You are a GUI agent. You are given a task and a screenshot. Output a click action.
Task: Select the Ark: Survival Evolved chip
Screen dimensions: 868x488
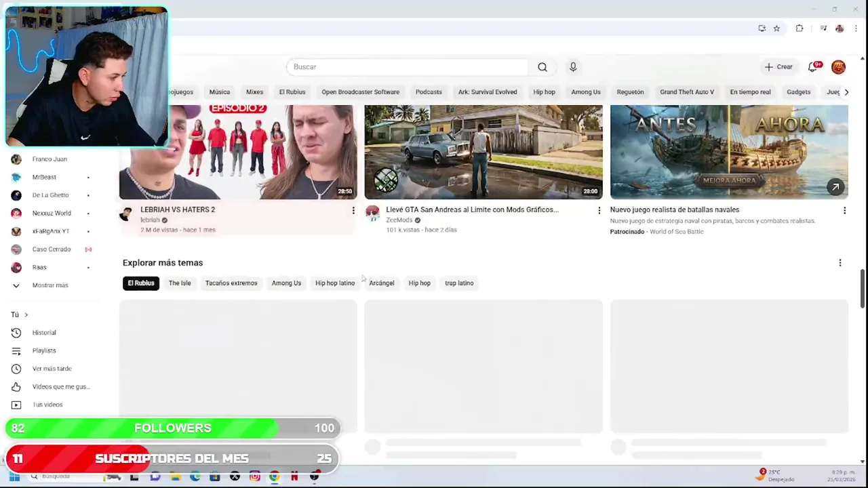pyautogui.click(x=488, y=92)
